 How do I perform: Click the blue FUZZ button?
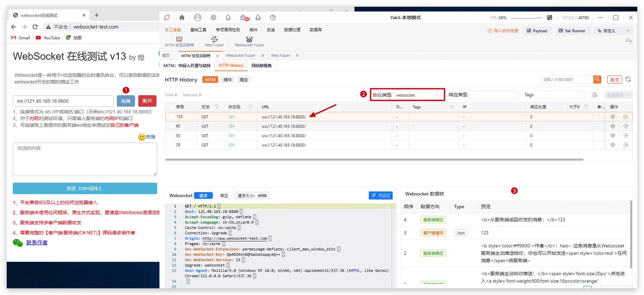[381, 195]
